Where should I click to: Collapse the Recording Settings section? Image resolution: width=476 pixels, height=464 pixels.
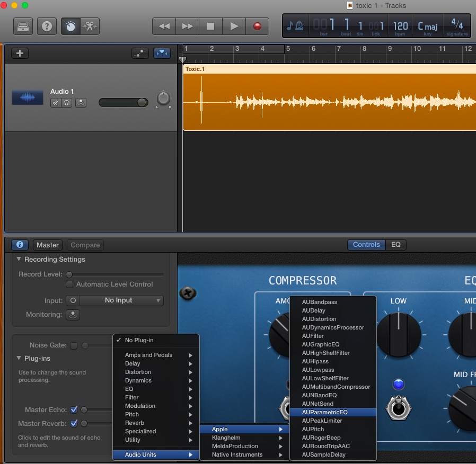coord(19,260)
